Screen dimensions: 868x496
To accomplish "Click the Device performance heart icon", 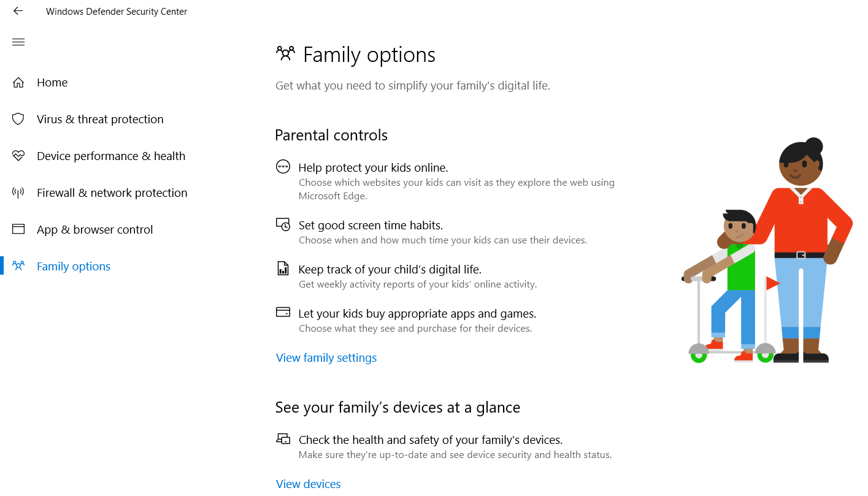I will pyautogui.click(x=18, y=156).
